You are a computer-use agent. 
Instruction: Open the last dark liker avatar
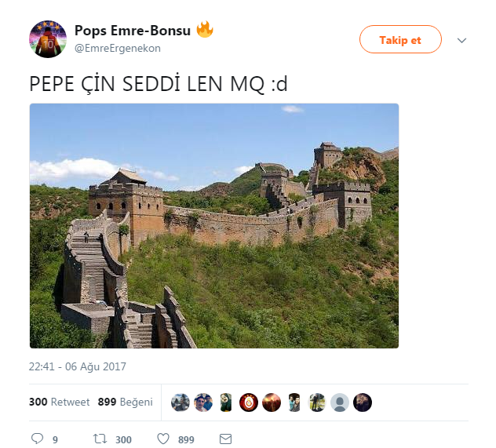(363, 402)
